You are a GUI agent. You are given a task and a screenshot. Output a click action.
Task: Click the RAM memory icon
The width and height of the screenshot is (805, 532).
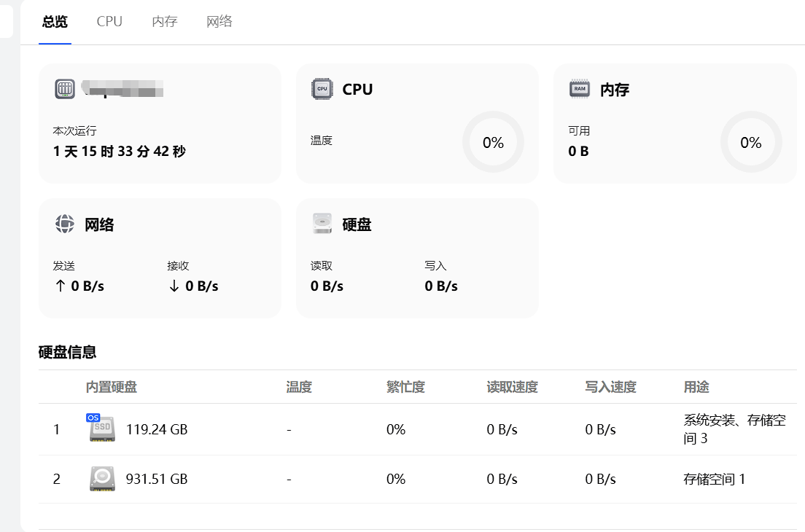580,89
